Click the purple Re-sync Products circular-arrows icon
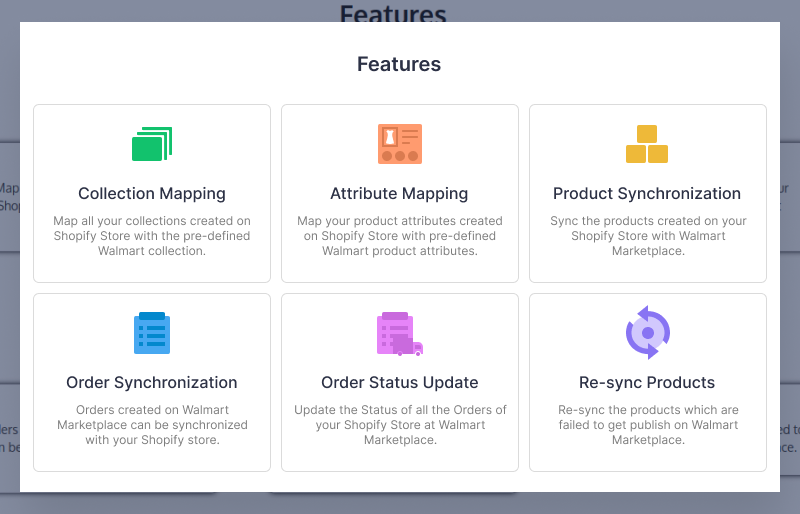Viewport: 800px width, 514px height. tap(648, 332)
